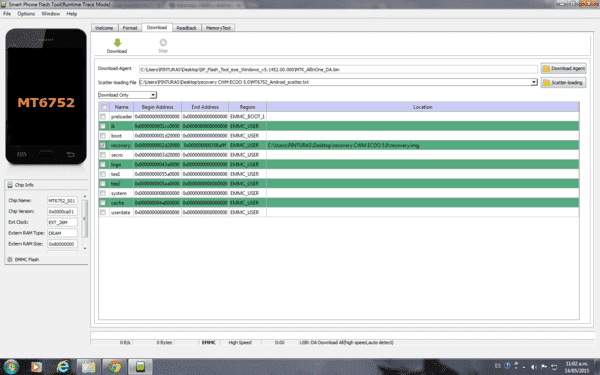Click the Chip Version value field
This screenshot has height=375, width=600.
point(62,211)
